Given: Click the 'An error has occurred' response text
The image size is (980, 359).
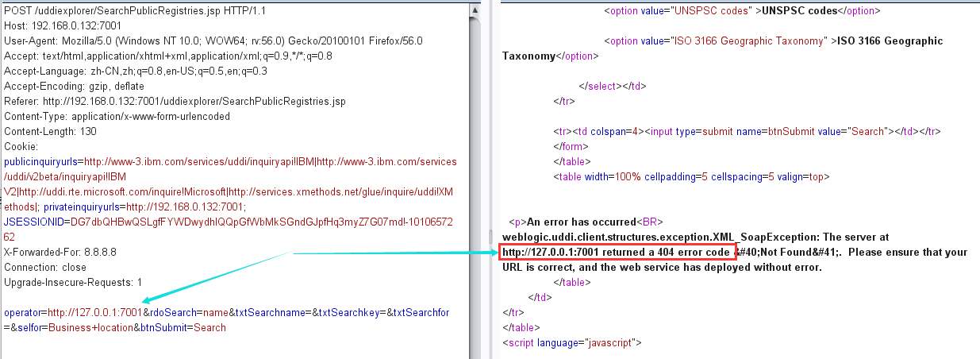Looking at the screenshot, I should pos(583,222).
